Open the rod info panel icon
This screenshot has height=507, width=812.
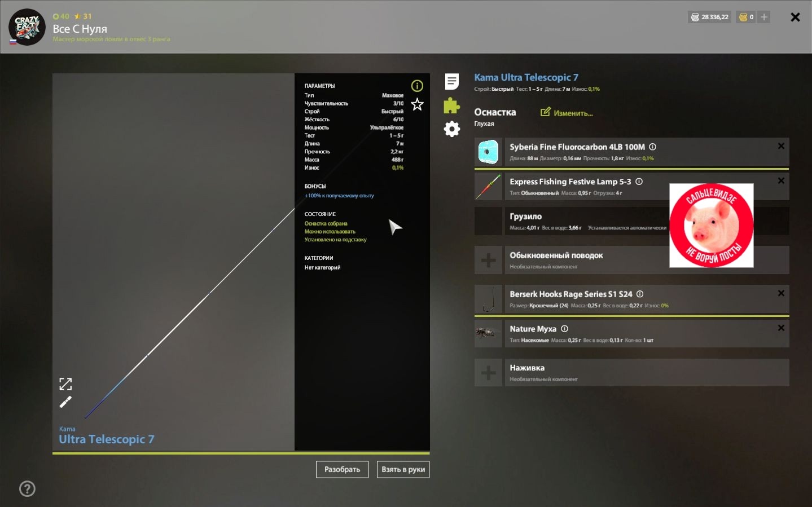417,86
